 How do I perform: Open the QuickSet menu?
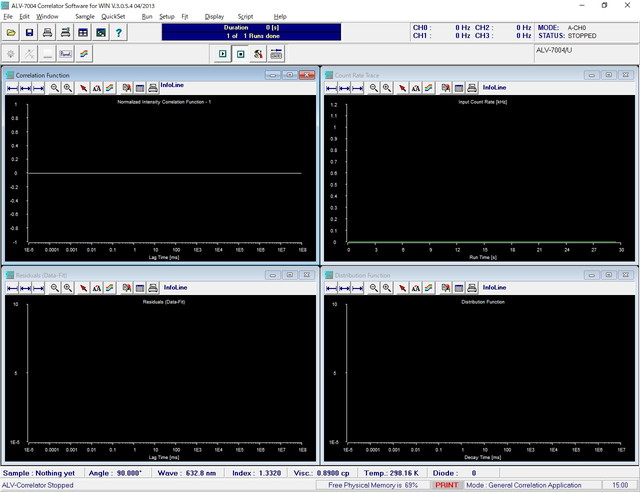[x=113, y=17]
